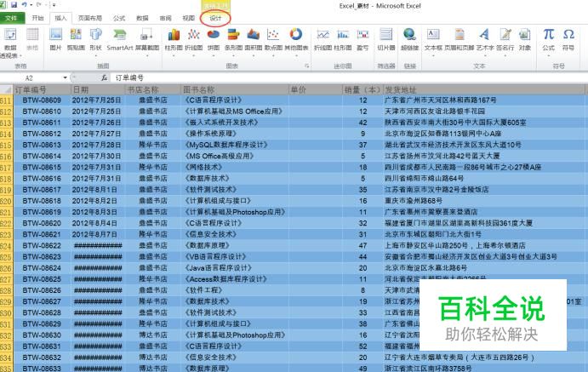The width and height of the screenshot is (588, 372).
Task: Switch to the 公式 Formulas ribbon tab
Action: click(x=119, y=18)
